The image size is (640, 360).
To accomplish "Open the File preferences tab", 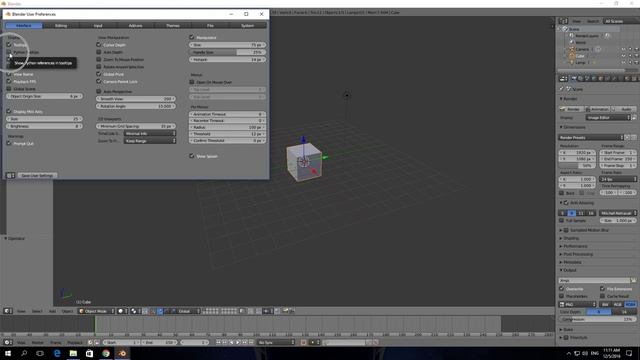I will pyautogui.click(x=210, y=26).
